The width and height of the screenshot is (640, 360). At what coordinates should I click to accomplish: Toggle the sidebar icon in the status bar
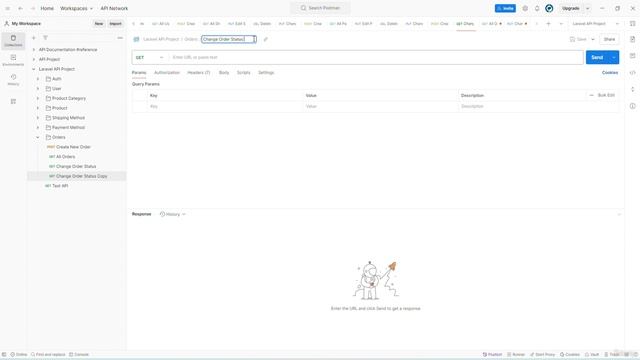4,355
